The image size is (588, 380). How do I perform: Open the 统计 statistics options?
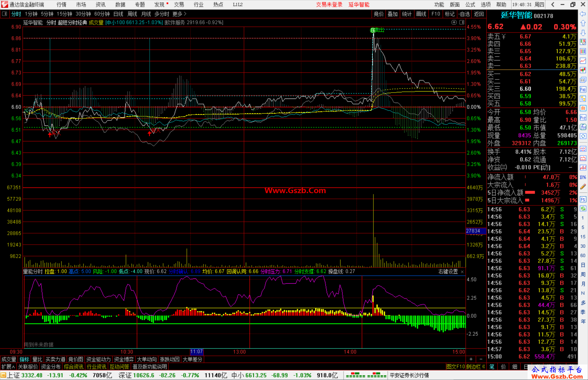(407, 14)
